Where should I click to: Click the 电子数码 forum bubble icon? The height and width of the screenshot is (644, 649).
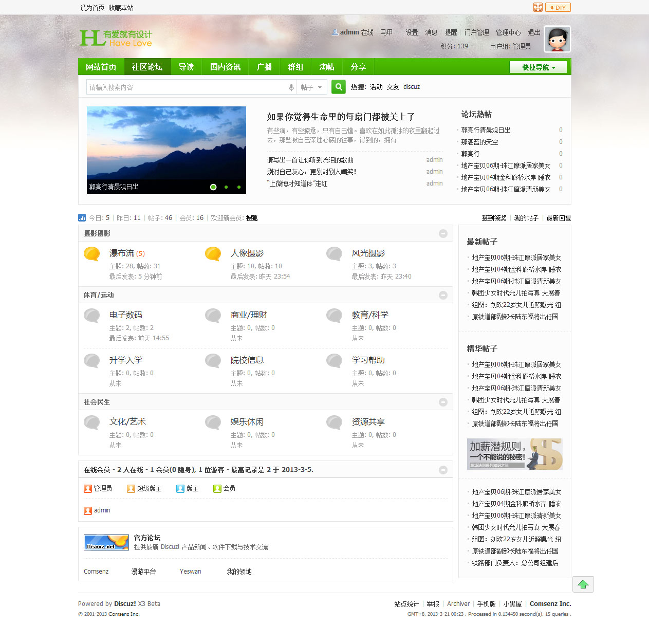pos(92,316)
